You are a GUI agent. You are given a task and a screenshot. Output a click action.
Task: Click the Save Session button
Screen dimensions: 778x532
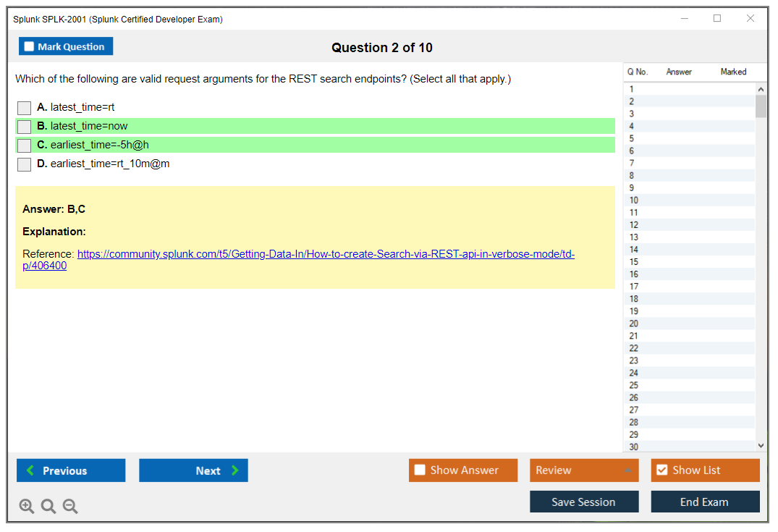(584, 502)
